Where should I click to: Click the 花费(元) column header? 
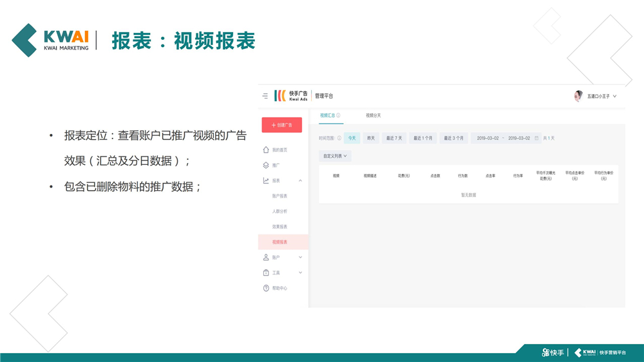(x=403, y=176)
